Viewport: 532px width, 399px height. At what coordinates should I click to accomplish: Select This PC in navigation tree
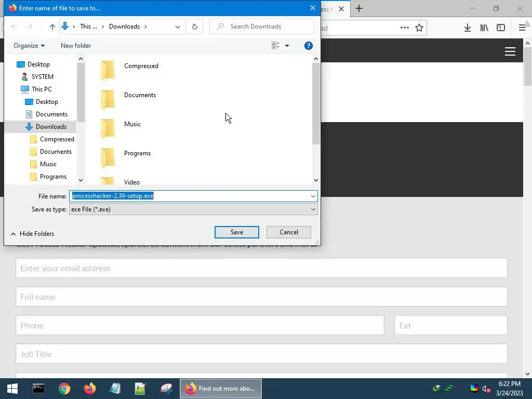[42, 89]
